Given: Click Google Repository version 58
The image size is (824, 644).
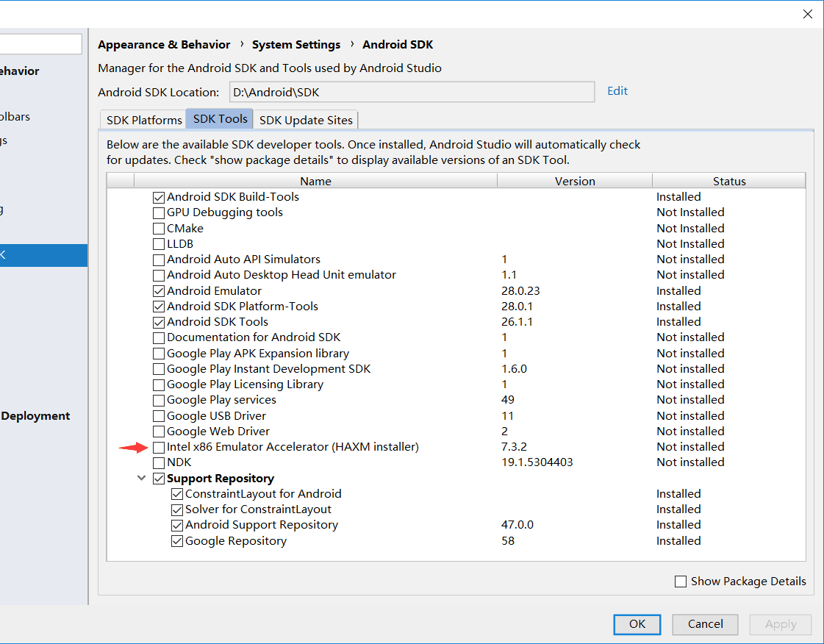Looking at the screenshot, I should pos(508,540).
